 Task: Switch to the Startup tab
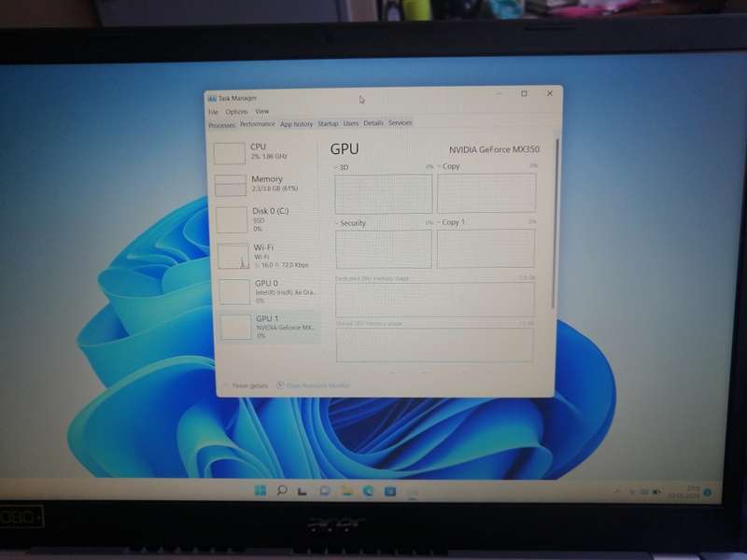328,123
